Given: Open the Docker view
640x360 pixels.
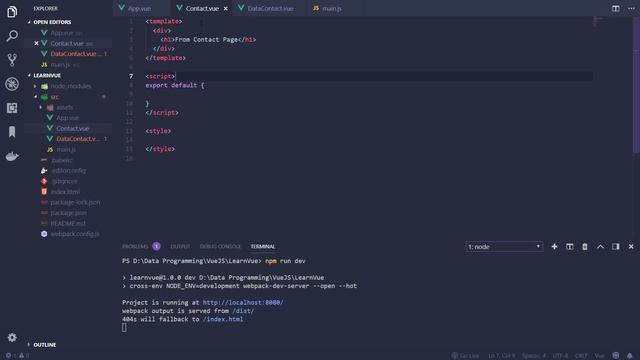Looking at the screenshot, I should (x=12, y=156).
